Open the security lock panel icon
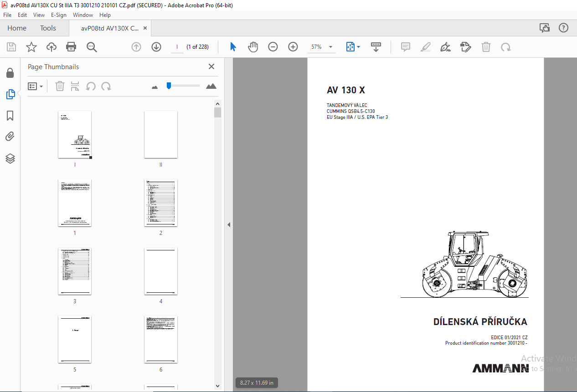 point(10,73)
